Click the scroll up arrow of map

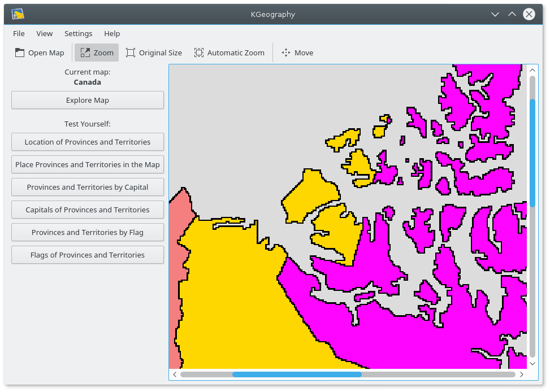(x=532, y=70)
